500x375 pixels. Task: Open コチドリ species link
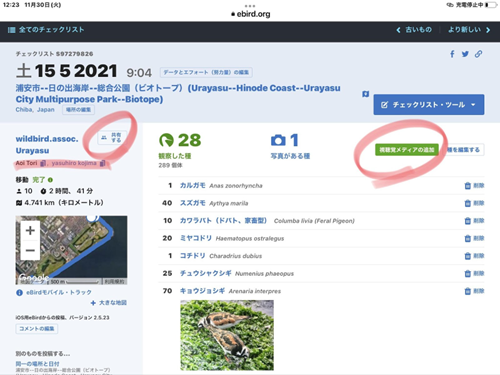tap(193, 256)
